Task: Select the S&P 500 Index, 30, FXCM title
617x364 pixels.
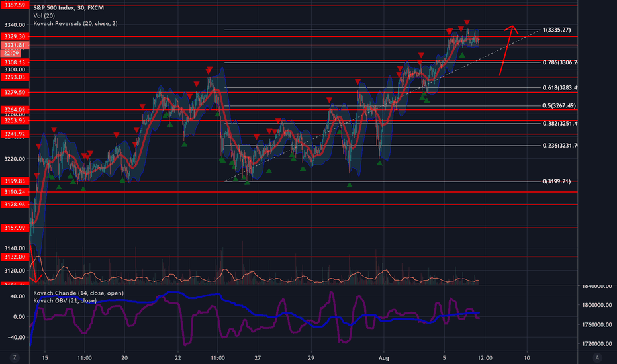Action: [68, 7]
